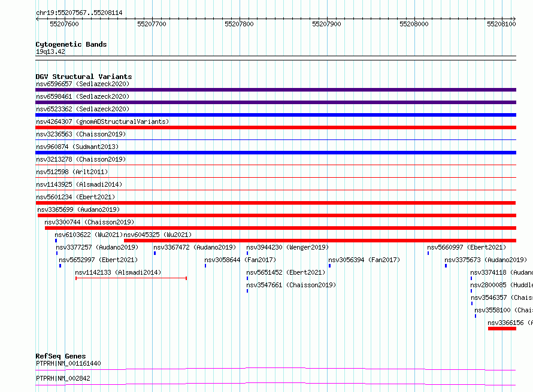
Task: Click the nsv6045325 (Wu2021) red bar
Action: point(320,241)
